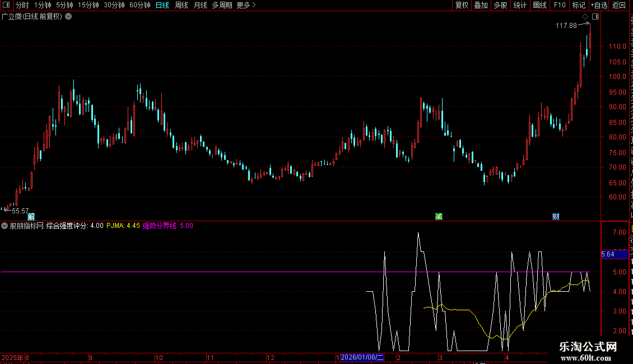Image resolution: width=633 pixels, height=364 pixels.
Task: Click the 复权 button
Action: pos(462,5)
